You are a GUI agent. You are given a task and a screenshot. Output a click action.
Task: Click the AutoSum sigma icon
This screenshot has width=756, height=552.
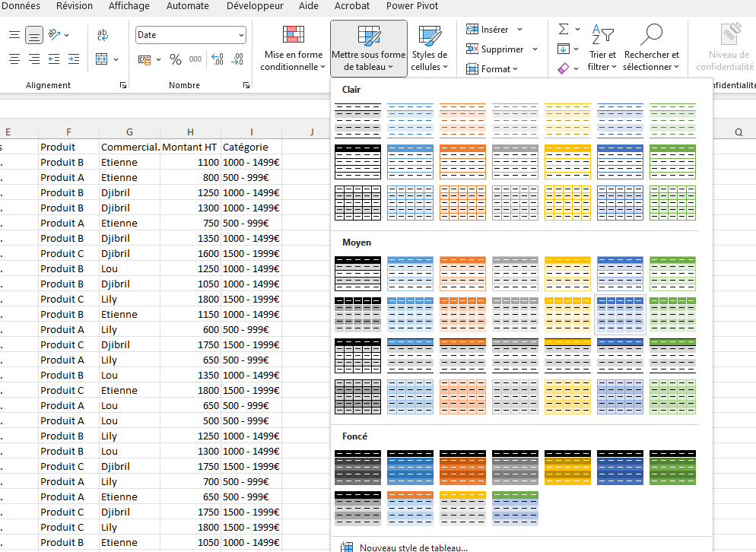(563, 30)
